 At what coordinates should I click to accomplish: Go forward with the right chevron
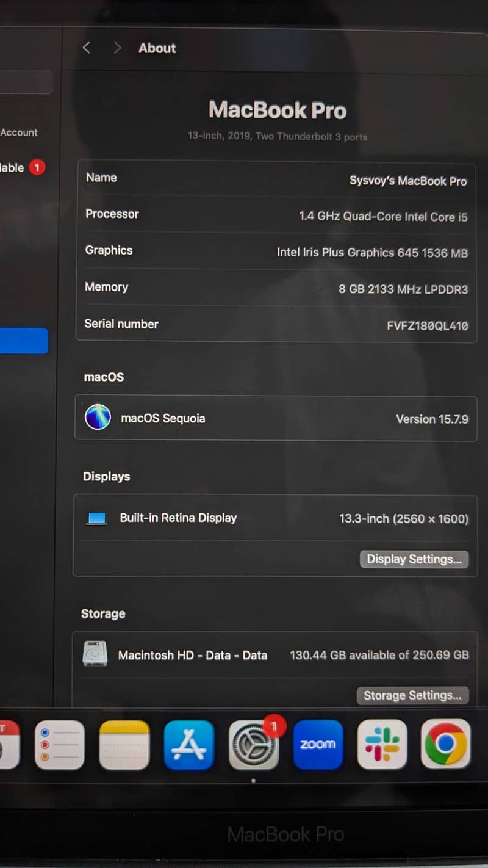point(117,48)
